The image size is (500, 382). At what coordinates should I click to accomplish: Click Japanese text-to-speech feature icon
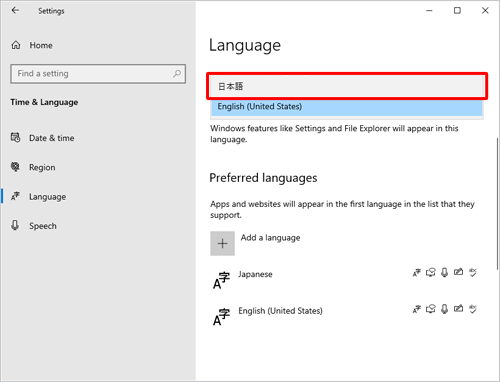click(x=431, y=273)
